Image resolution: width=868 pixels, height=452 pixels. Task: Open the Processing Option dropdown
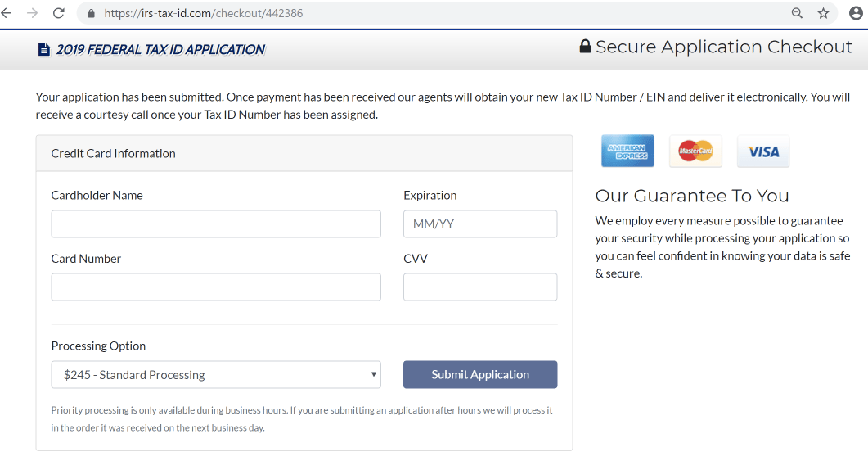click(x=216, y=375)
